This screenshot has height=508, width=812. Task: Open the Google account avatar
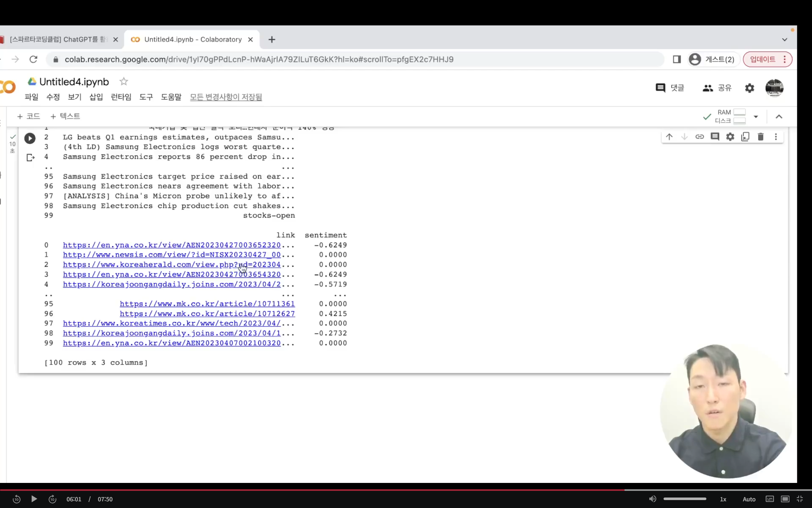775,88
